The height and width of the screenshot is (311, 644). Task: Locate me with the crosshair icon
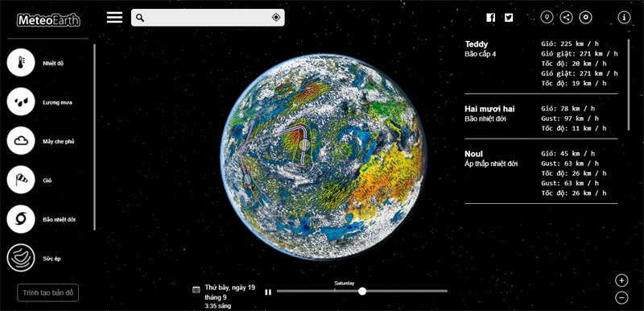tap(276, 17)
